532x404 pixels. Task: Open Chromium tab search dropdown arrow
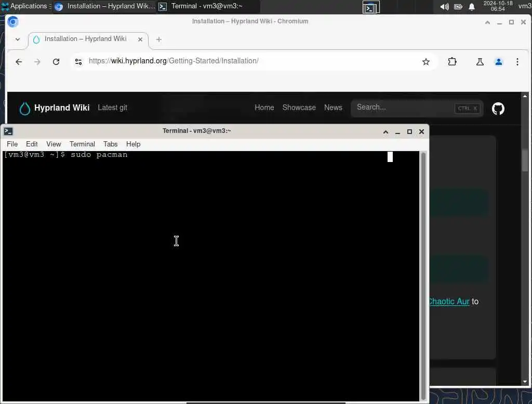(18, 39)
